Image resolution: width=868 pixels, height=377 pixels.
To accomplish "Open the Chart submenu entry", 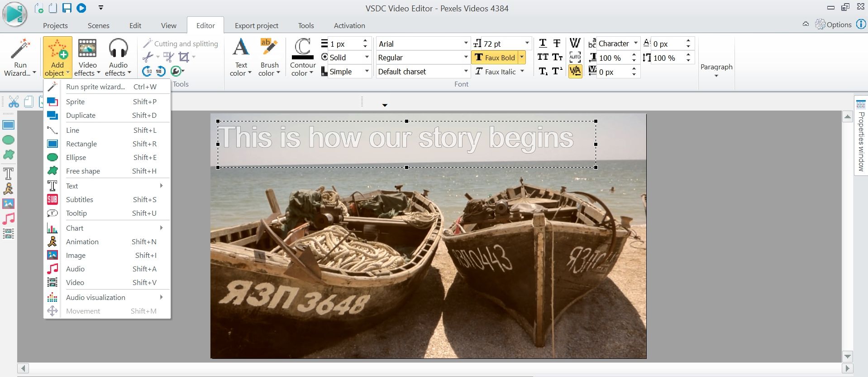I will pyautogui.click(x=107, y=228).
